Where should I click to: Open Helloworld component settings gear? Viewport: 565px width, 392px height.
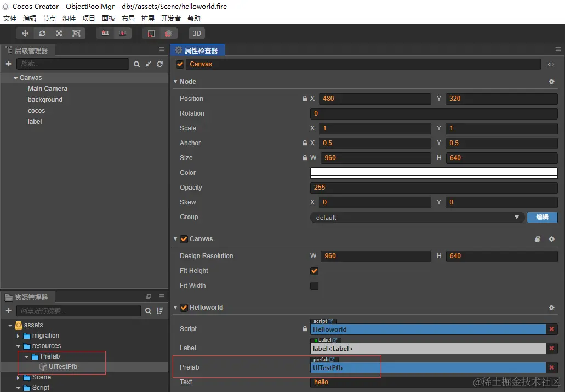coord(552,308)
